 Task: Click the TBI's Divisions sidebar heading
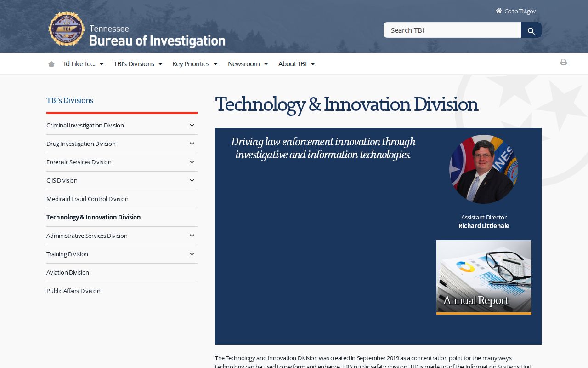tap(70, 100)
